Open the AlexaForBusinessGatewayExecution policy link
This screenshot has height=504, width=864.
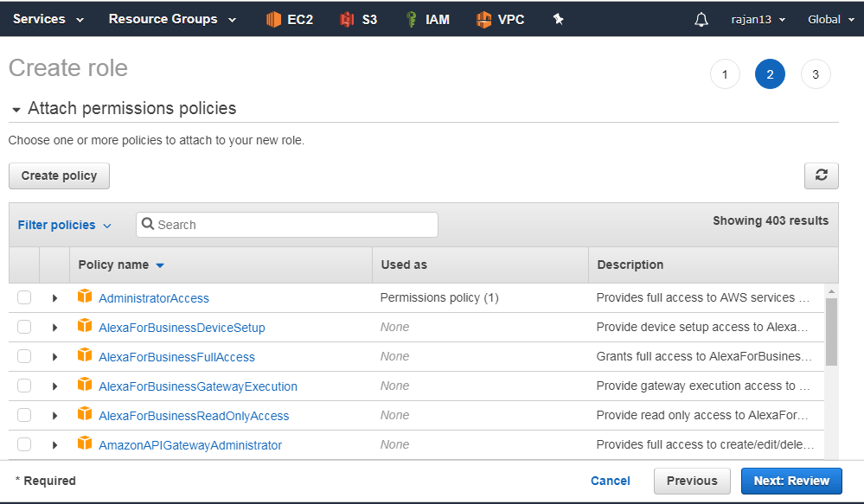[198, 386]
